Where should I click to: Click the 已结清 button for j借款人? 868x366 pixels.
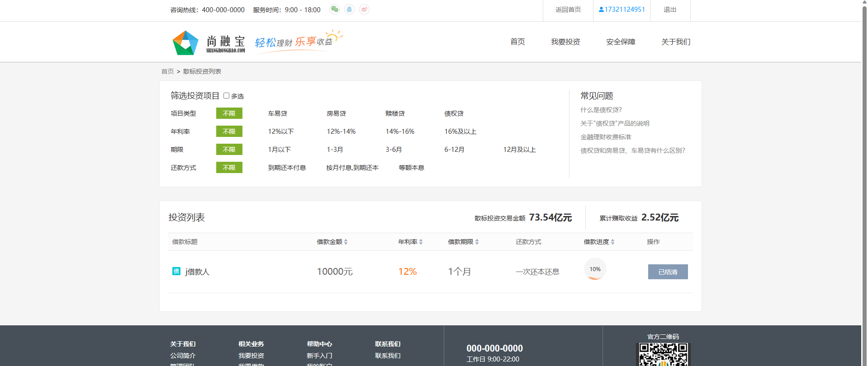pos(668,272)
